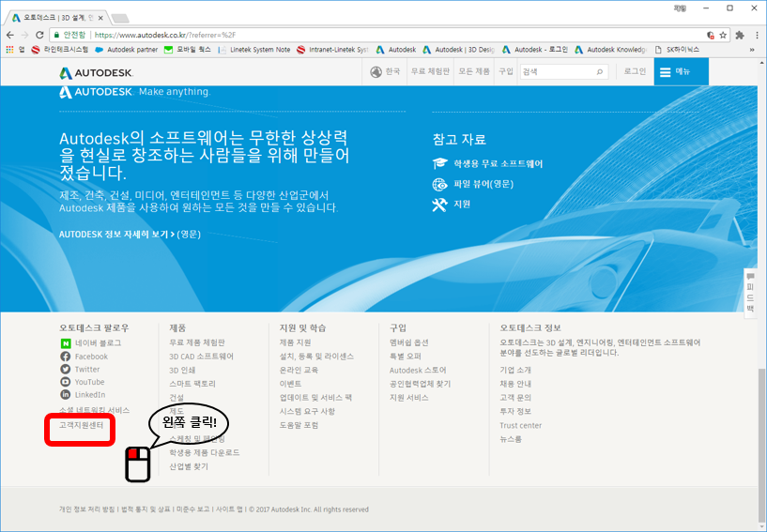The image size is (767, 532).
Task: Open 설치, 등록 및 라이센스 link
Action: 316,357
